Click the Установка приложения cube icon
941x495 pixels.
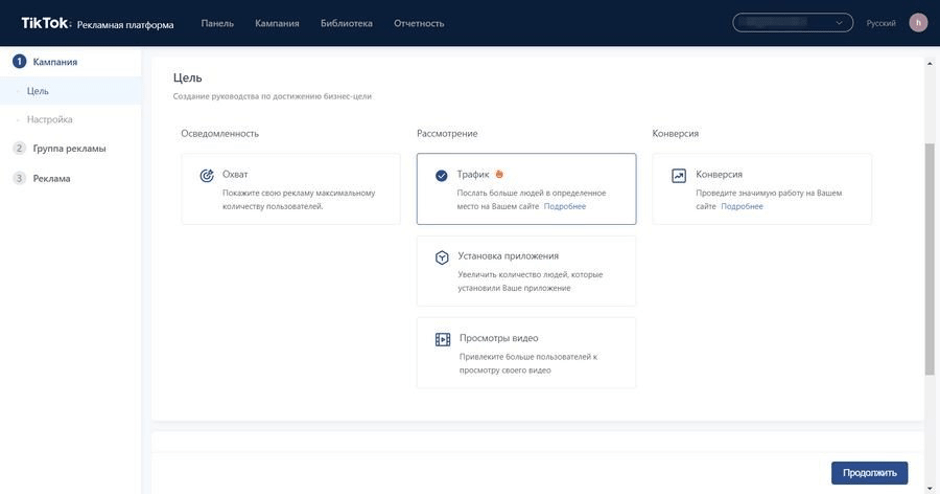click(x=442, y=257)
